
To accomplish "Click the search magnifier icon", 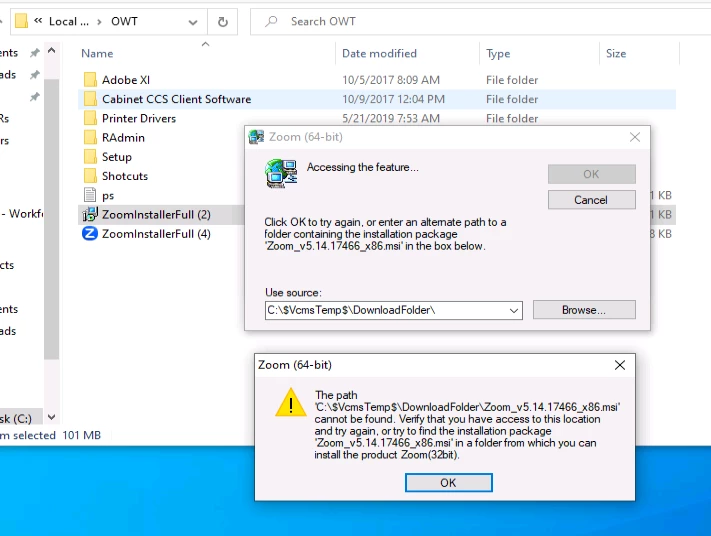I will point(271,21).
